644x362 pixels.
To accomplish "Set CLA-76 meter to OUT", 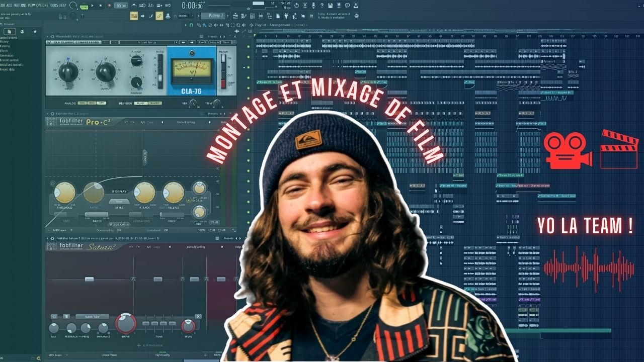I will (223, 75).
